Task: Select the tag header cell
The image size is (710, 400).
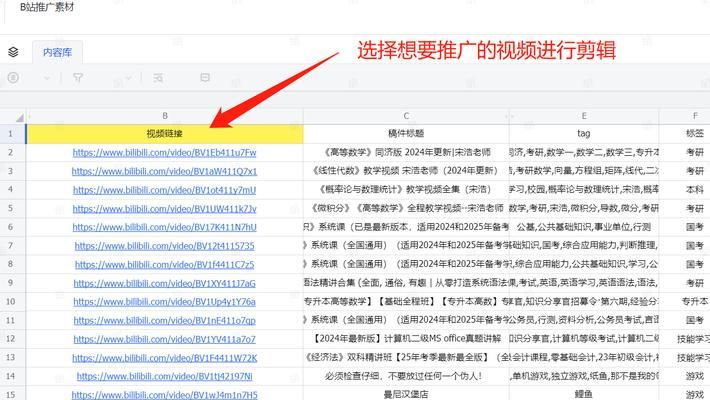Action: (584, 134)
